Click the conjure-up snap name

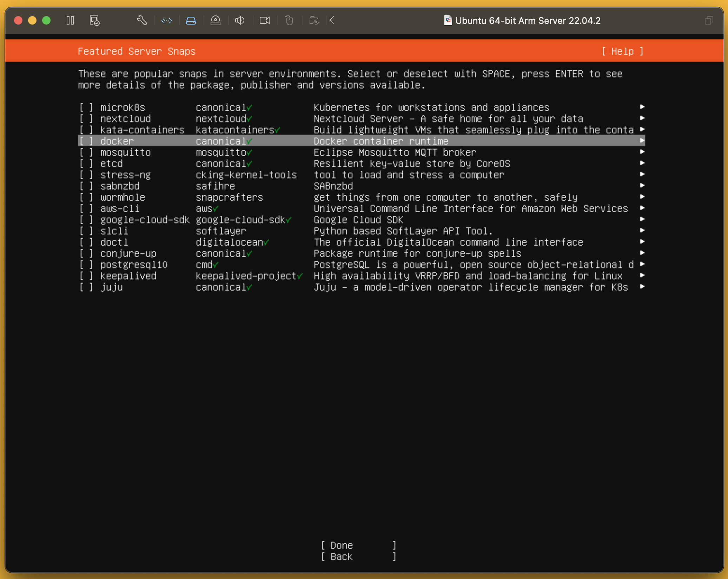tap(128, 254)
